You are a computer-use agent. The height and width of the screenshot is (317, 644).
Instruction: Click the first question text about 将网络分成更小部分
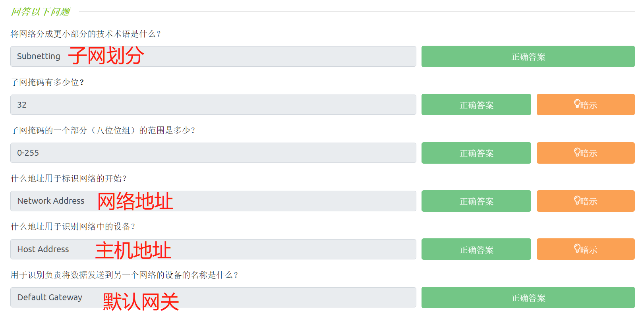click(x=85, y=34)
